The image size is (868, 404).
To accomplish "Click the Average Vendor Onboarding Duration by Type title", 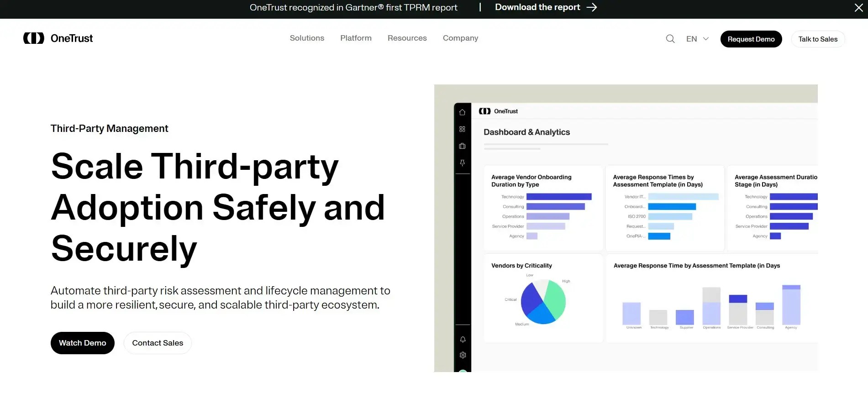I will [x=531, y=181].
